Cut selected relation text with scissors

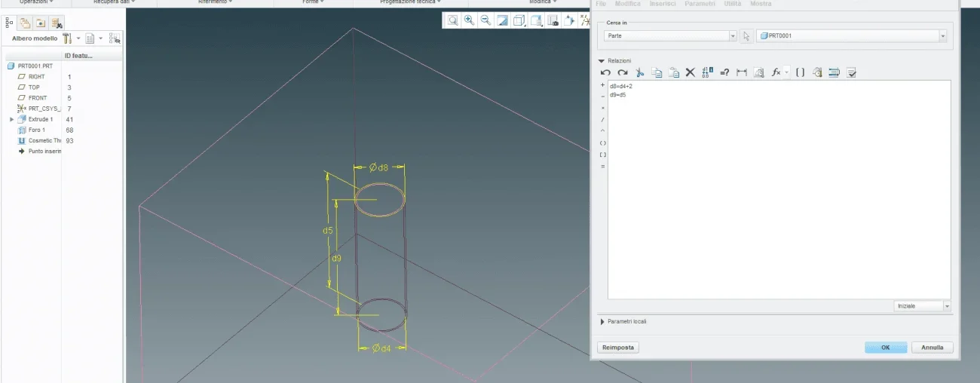(x=639, y=72)
